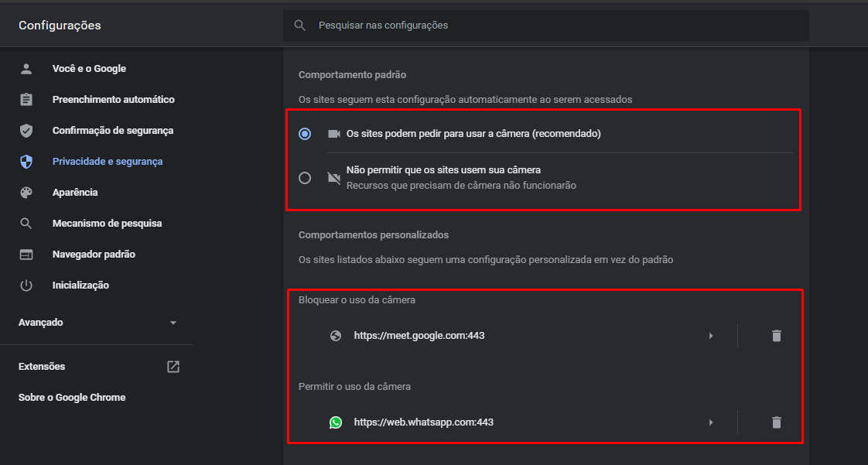Click the power icon for Inicialização
868x465 pixels.
pos(26,285)
